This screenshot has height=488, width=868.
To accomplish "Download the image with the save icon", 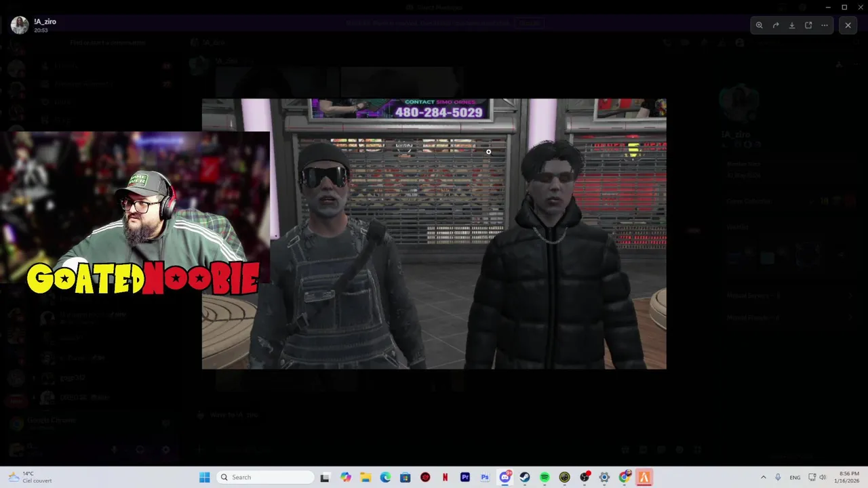I will point(792,25).
